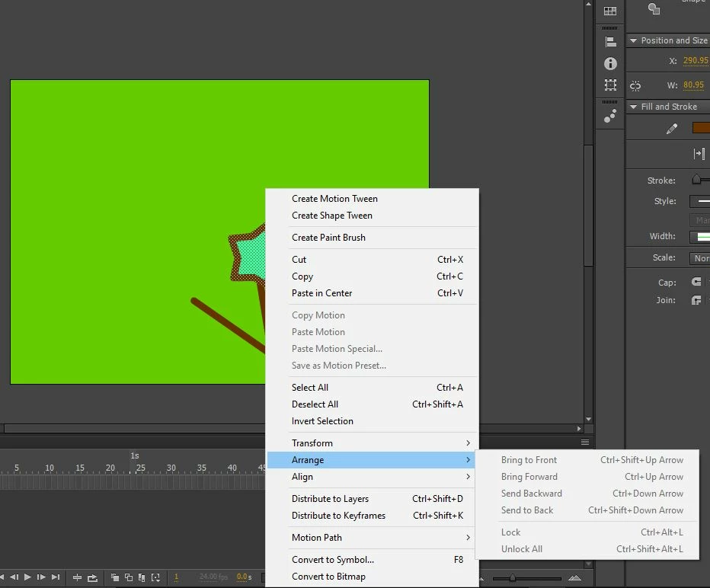The image size is (710, 588).
Task: Collapse the Fill and Stroke section
Action: coord(634,107)
